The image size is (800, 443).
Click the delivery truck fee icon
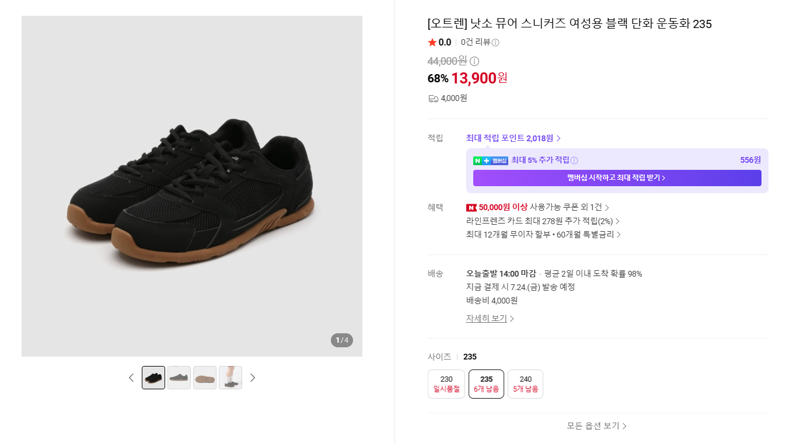pyautogui.click(x=433, y=99)
